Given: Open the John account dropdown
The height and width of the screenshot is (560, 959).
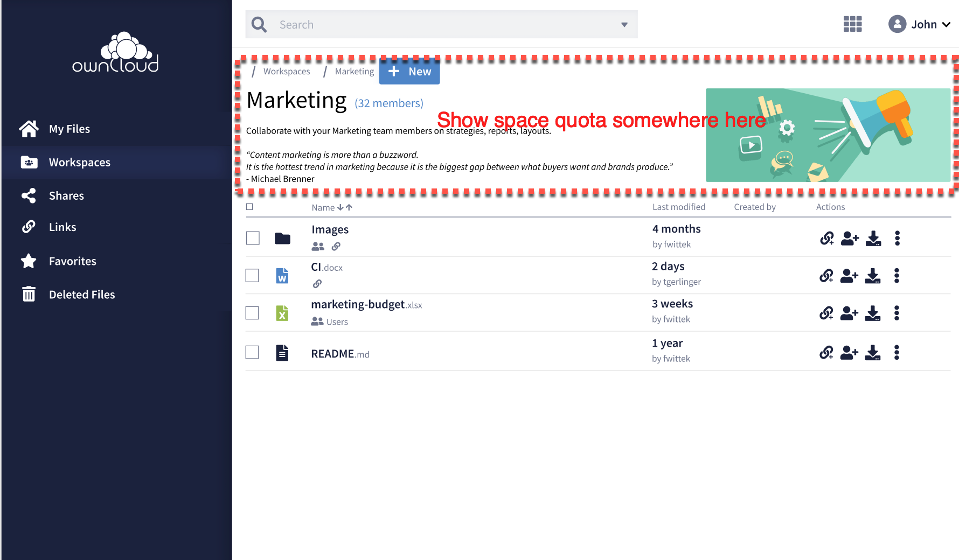Looking at the screenshot, I should pos(920,24).
